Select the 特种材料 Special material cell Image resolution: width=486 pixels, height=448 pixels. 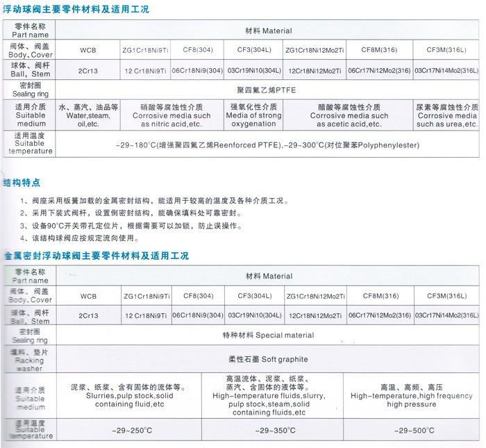(x=268, y=335)
